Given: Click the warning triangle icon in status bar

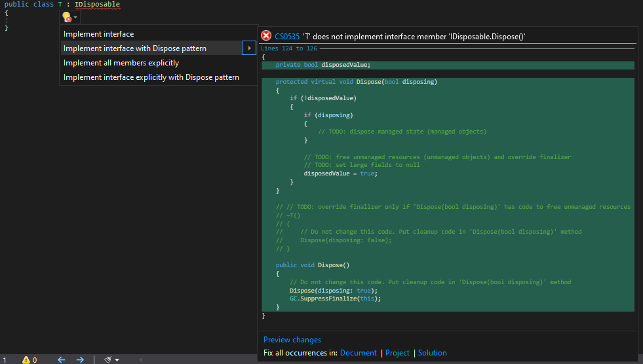Looking at the screenshot, I should coord(26,359).
